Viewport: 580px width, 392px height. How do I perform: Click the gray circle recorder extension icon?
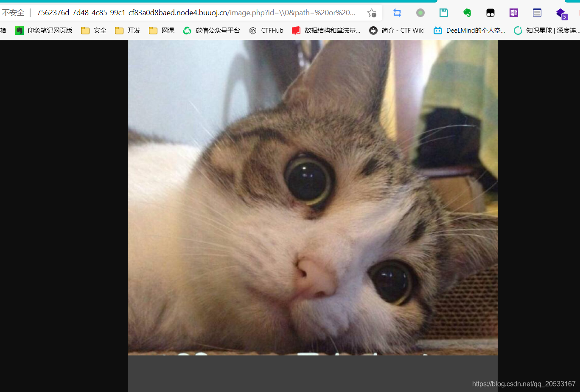420,13
